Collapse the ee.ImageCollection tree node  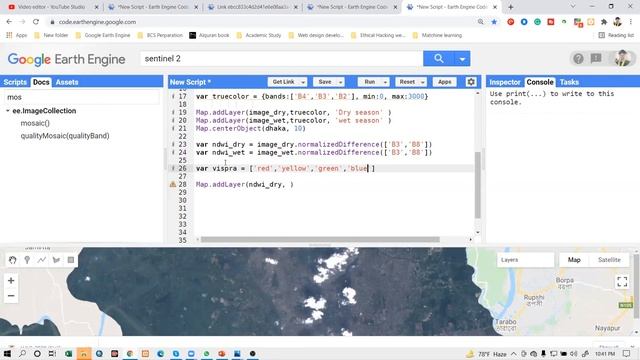[x=7, y=111]
